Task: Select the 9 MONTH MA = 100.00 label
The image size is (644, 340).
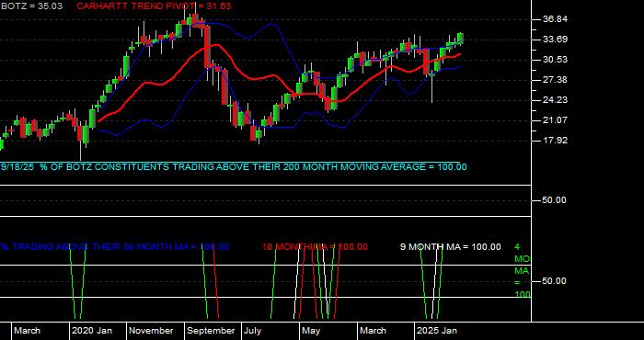Action: tap(451, 247)
